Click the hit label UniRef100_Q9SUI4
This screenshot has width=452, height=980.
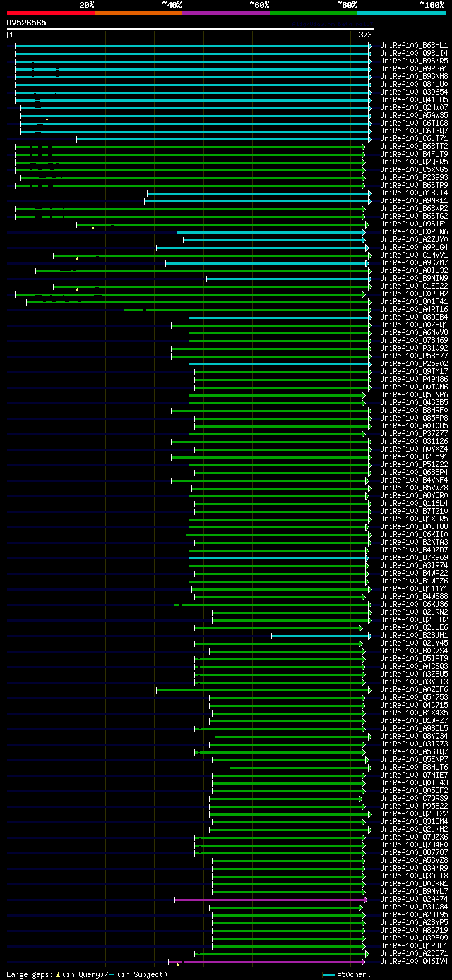[x=414, y=54]
